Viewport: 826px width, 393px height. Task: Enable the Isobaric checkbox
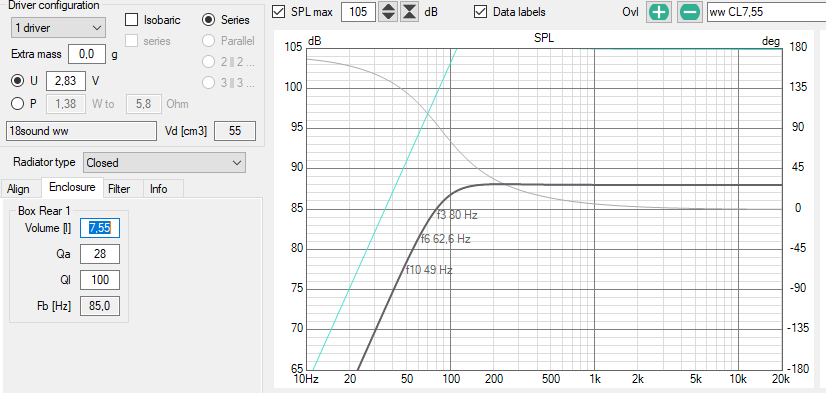[131, 20]
